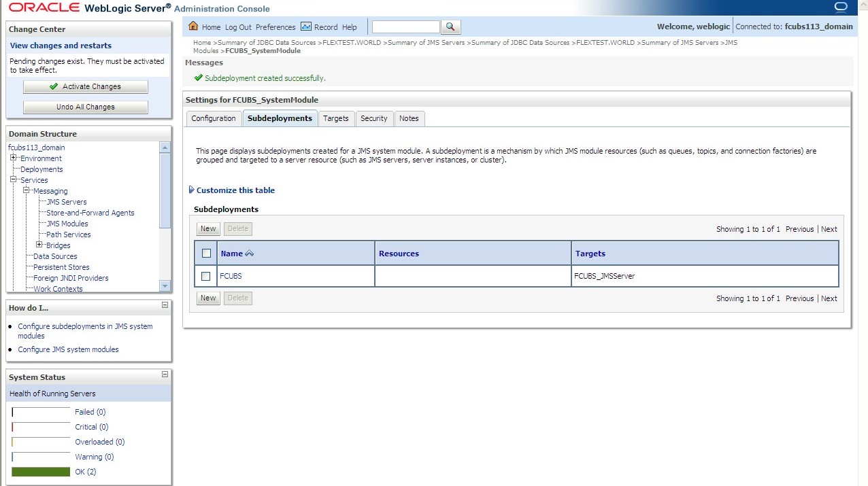Click the Log Out link
The height and width of the screenshot is (486, 868).
[x=238, y=27]
